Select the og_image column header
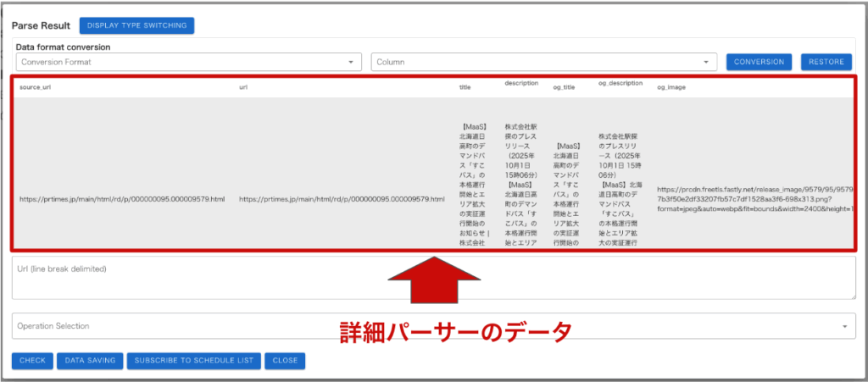 (671, 86)
